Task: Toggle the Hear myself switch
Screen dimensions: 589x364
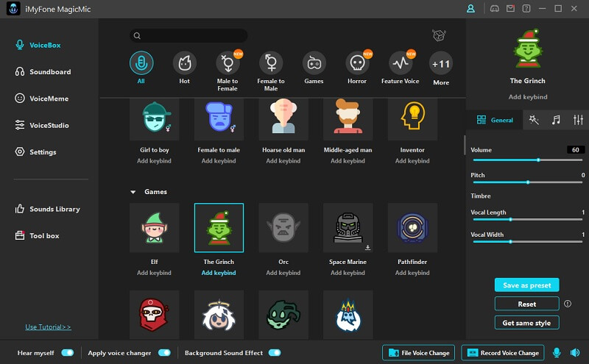Action: tap(68, 353)
